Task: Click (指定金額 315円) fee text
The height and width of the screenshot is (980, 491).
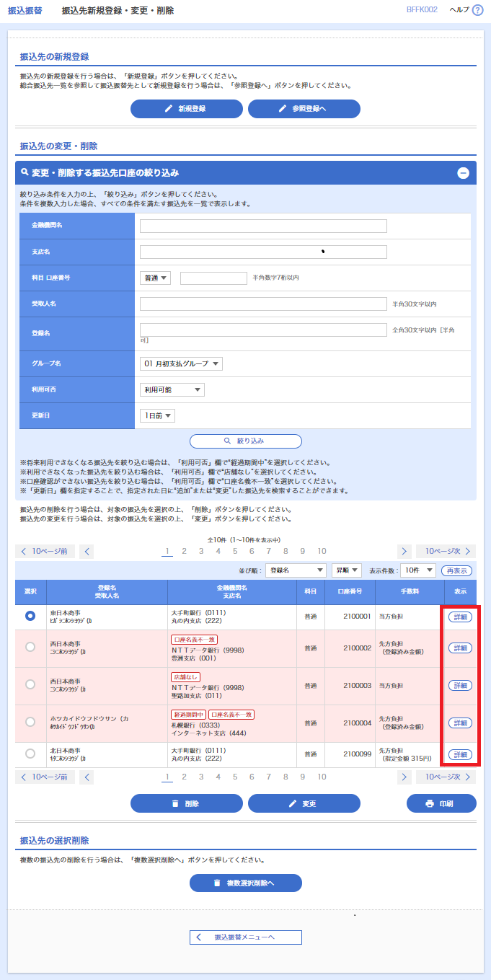Action: (408, 759)
